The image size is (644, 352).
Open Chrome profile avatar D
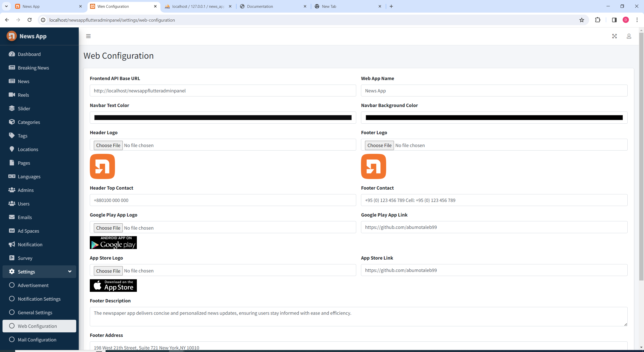626,20
